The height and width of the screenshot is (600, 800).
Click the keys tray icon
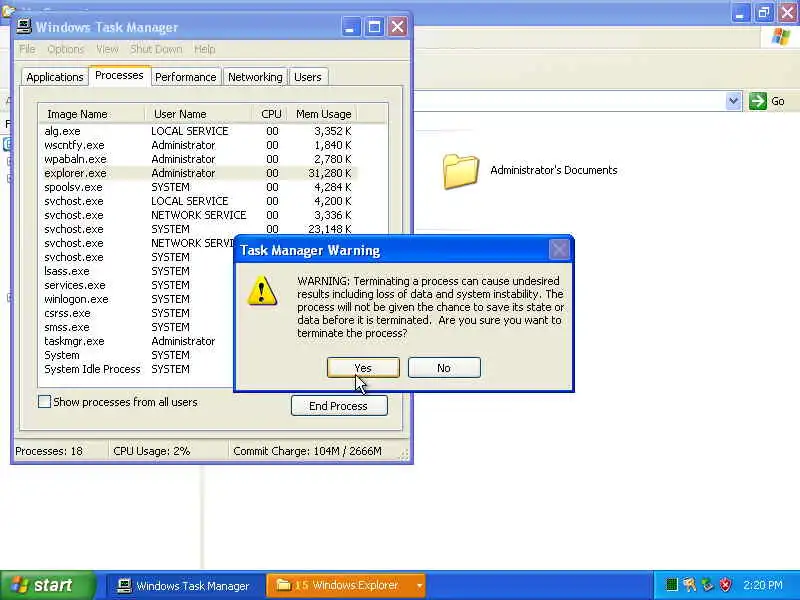(690, 585)
